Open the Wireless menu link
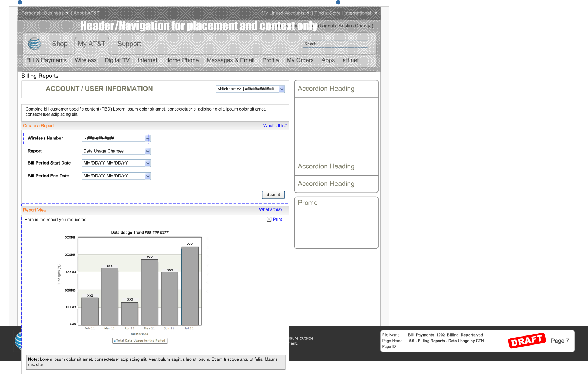The height and width of the screenshot is (374, 588). pyautogui.click(x=86, y=60)
